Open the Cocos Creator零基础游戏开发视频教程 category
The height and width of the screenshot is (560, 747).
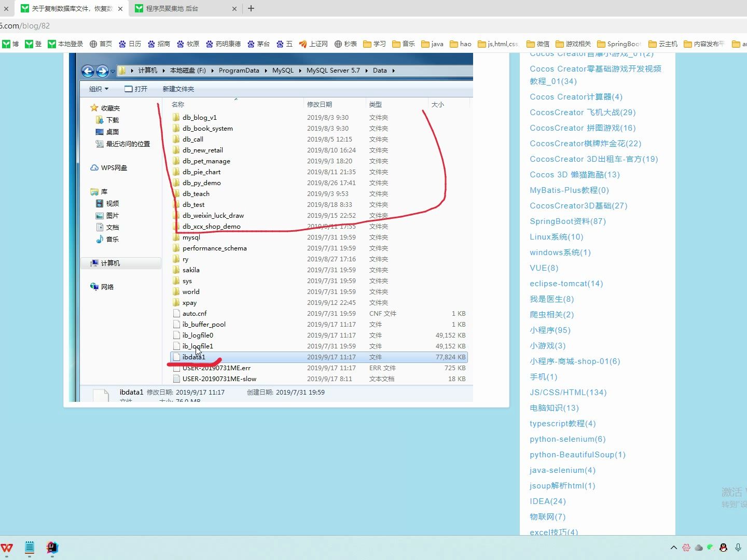[x=596, y=75]
